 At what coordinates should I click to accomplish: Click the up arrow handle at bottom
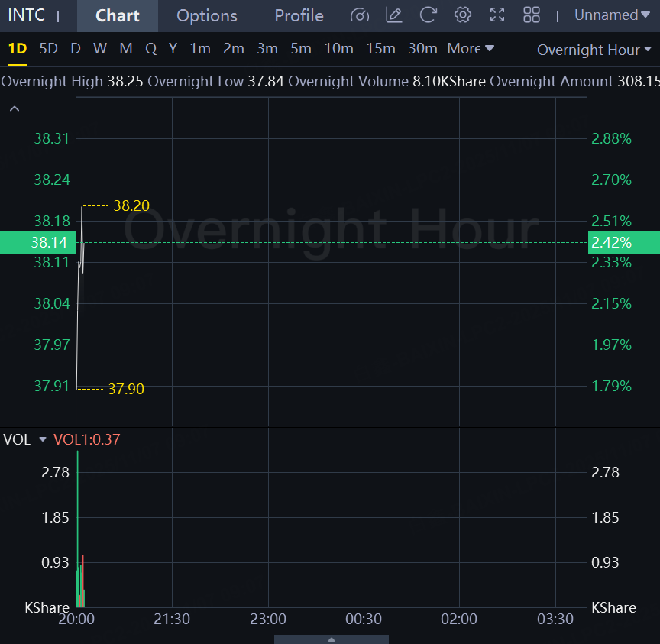[331, 639]
